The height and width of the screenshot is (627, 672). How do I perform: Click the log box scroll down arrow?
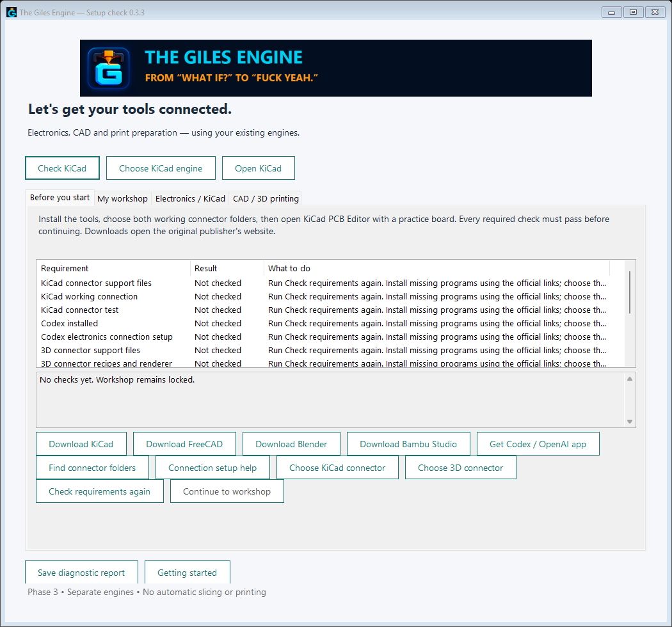[x=630, y=422]
